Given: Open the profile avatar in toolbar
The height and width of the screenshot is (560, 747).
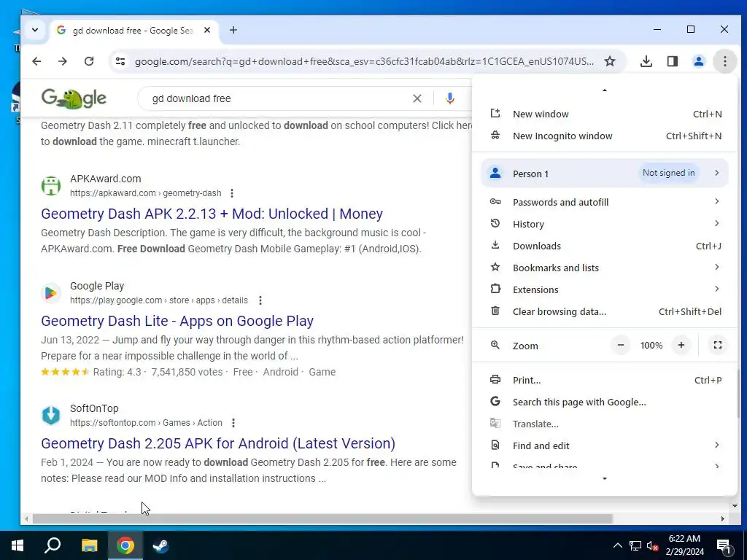Looking at the screenshot, I should tap(698, 61).
